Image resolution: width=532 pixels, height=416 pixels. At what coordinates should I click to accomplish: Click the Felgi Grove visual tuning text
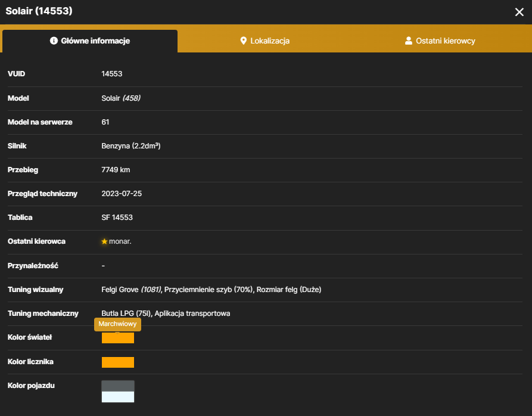coord(131,290)
